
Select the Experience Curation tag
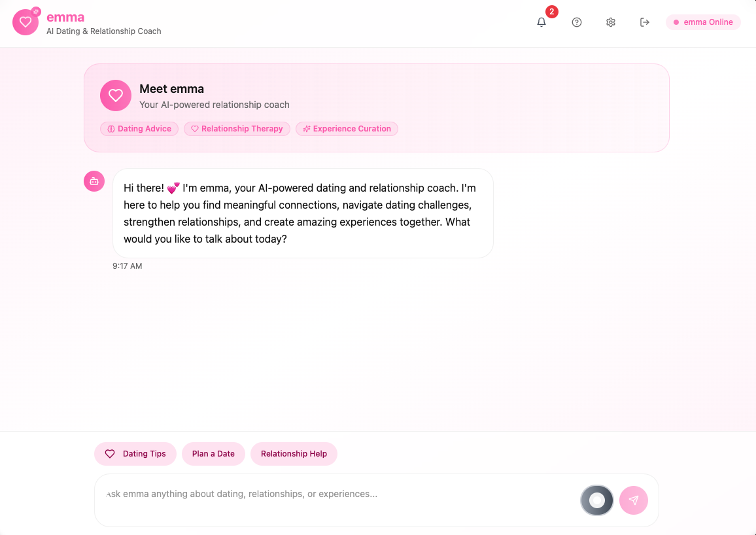(x=347, y=129)
